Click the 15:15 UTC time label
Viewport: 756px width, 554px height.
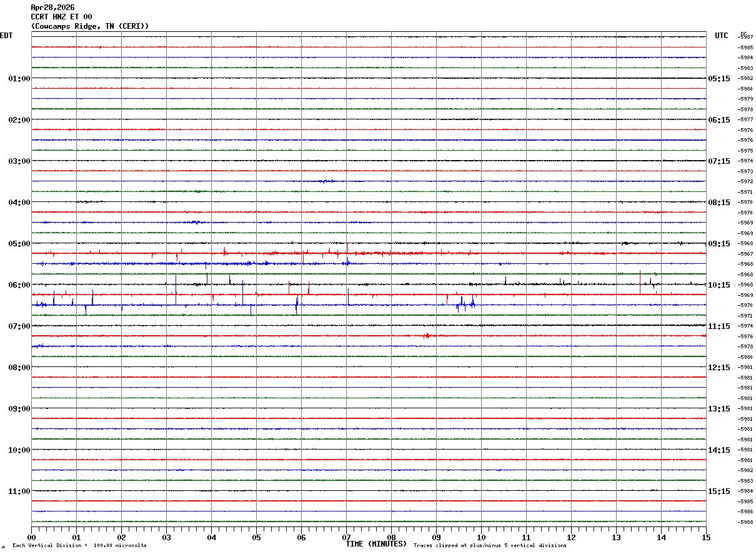(x=719, y=491)
